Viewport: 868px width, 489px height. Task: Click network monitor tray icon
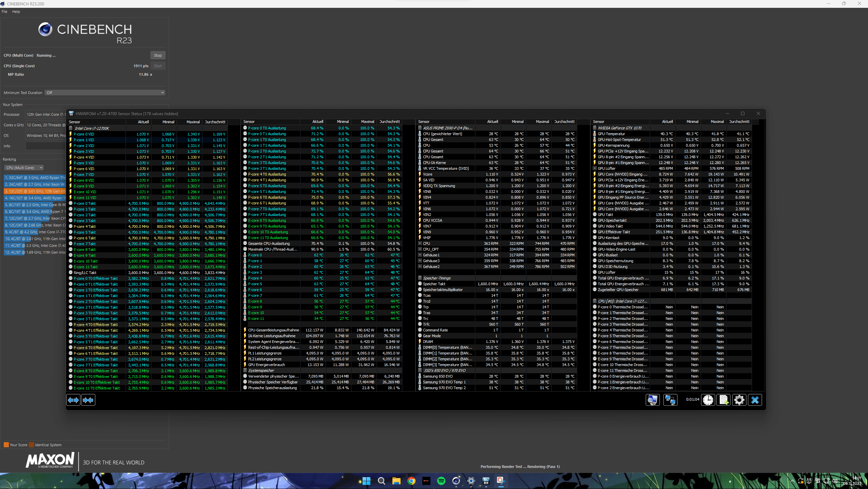pos(826,481)
